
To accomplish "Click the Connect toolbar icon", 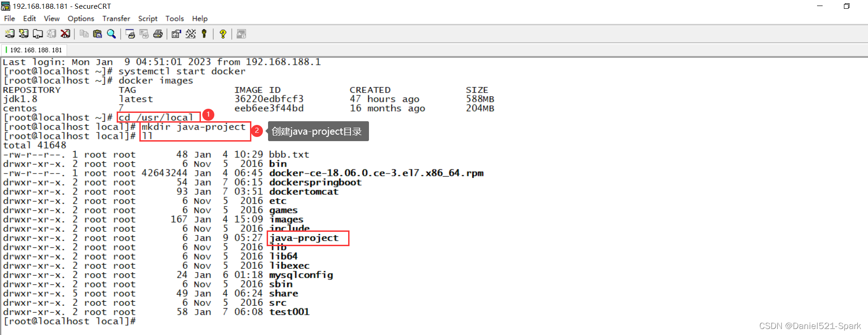I will [x=10, y=34].
